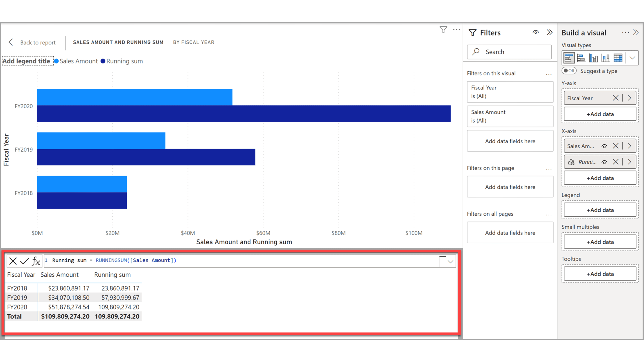Image resolution: width=644 pixels, height=362 pixels.
Task: Remove Sales Amount from X-axis
Action: tap(615, 146)
